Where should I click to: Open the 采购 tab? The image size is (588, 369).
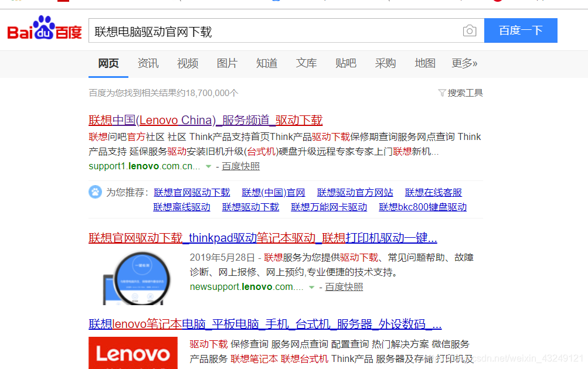pos(386,63)
